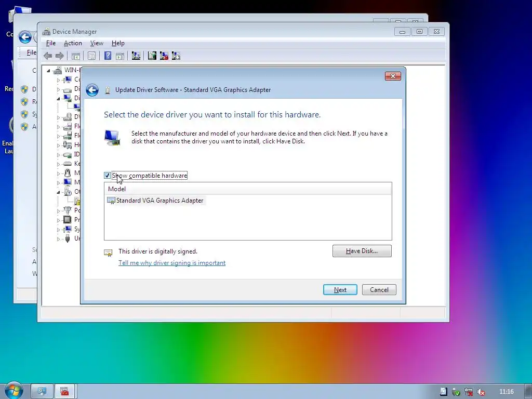Screen dimensions: 532x399
Task: Open the View menu
Action: pyautogui.click(x=97, y=43)
